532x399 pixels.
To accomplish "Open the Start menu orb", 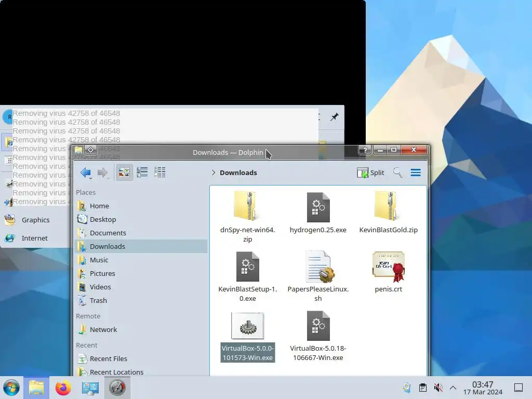I will click(11, 388).
